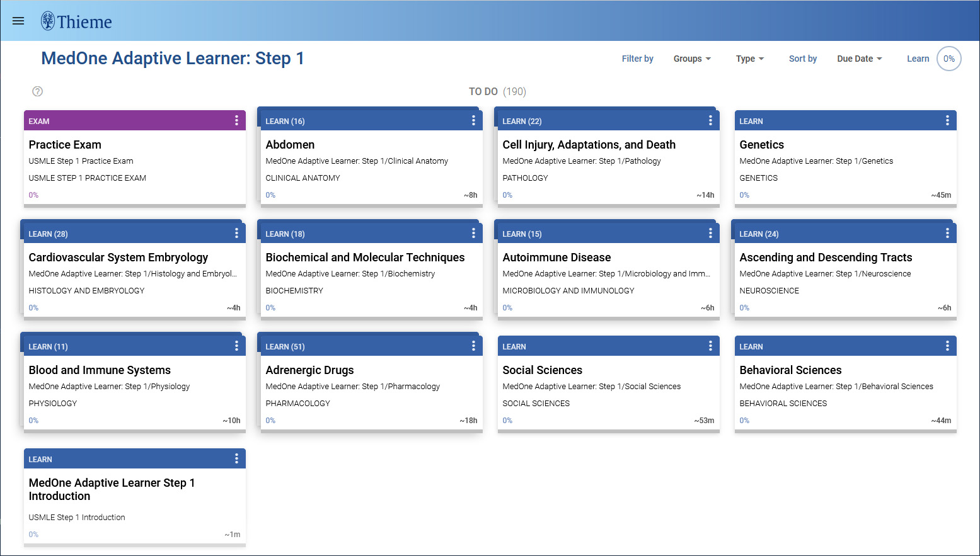Open Biochemical and Molecular Techniques module

pyautogui.click(x=365, y=258)
